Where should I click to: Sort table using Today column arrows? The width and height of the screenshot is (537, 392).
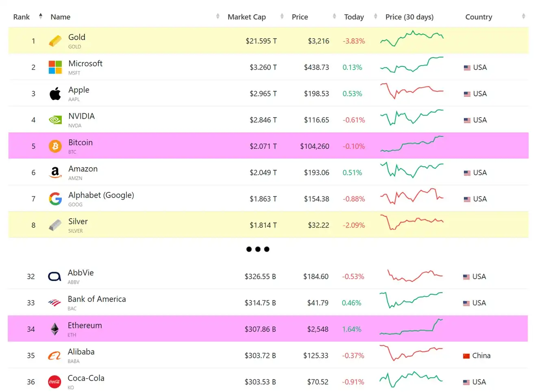(376, 16)
